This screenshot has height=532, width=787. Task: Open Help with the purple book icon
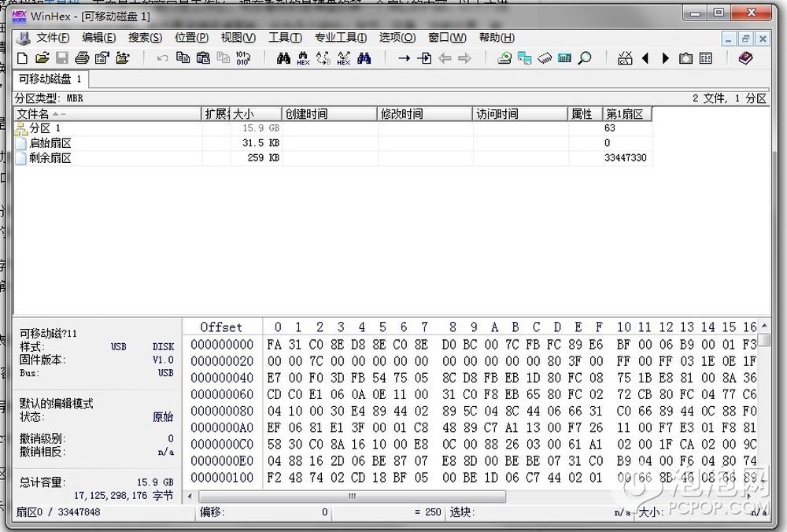(745, 58)
